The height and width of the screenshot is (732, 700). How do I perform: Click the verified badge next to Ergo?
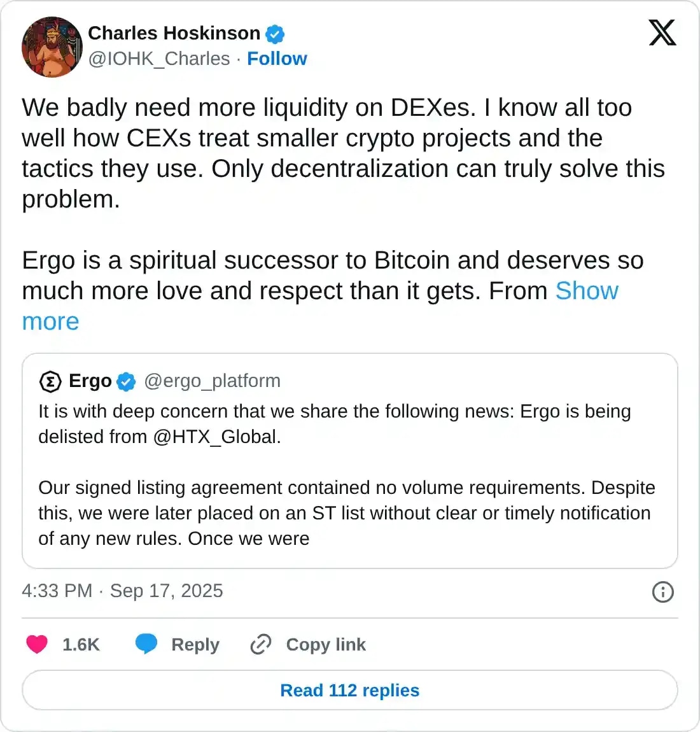(126, 381)
